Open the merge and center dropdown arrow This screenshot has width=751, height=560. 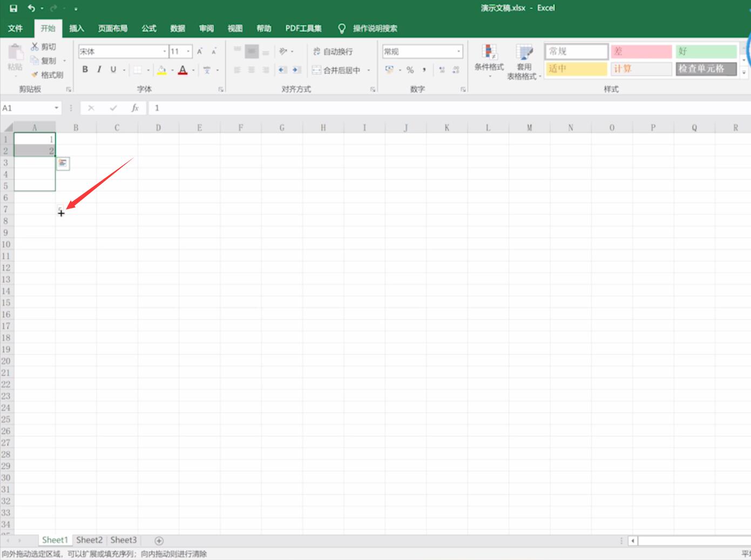coord(369,70)
